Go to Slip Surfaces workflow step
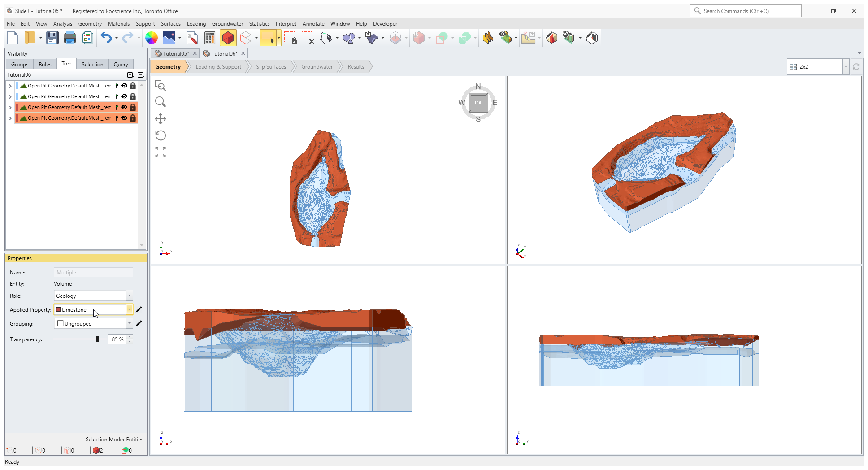 click(x=271, y=67)
